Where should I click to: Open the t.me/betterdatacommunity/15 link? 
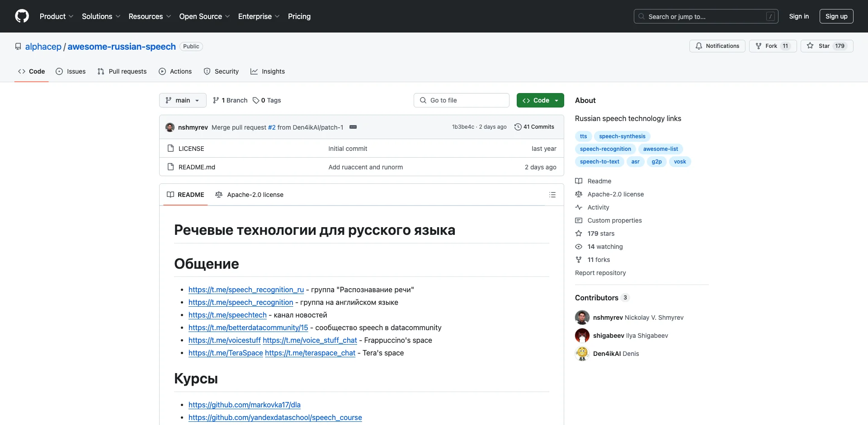point(248,327)
